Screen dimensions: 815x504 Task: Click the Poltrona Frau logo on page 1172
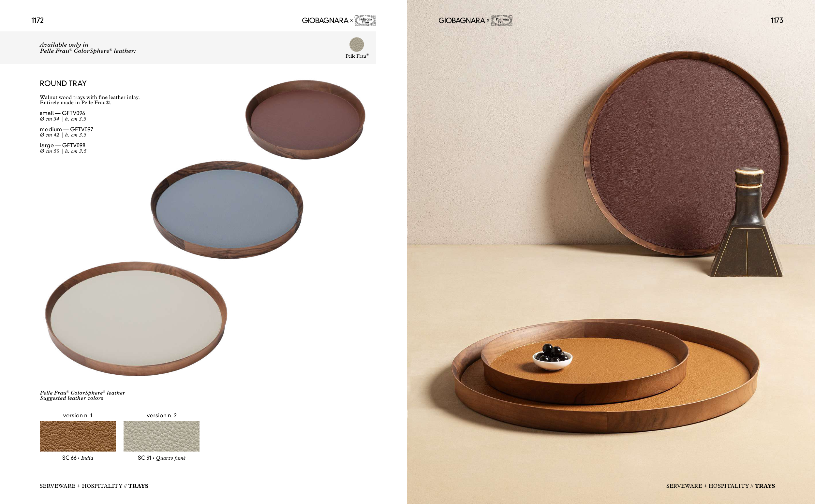pos(365,20)
